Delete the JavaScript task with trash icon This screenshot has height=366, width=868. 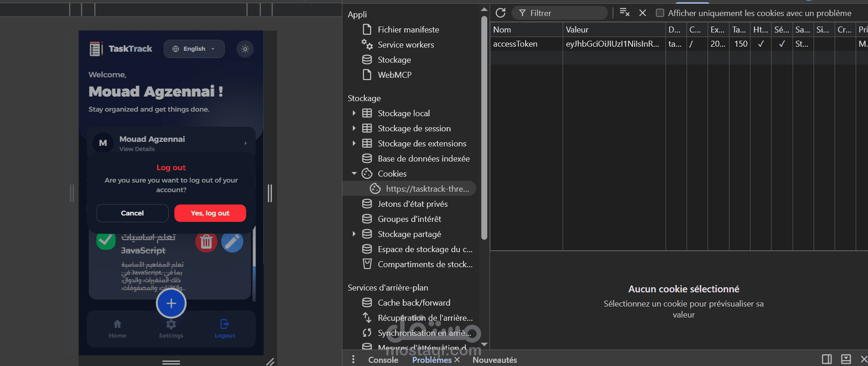(206, 242)
